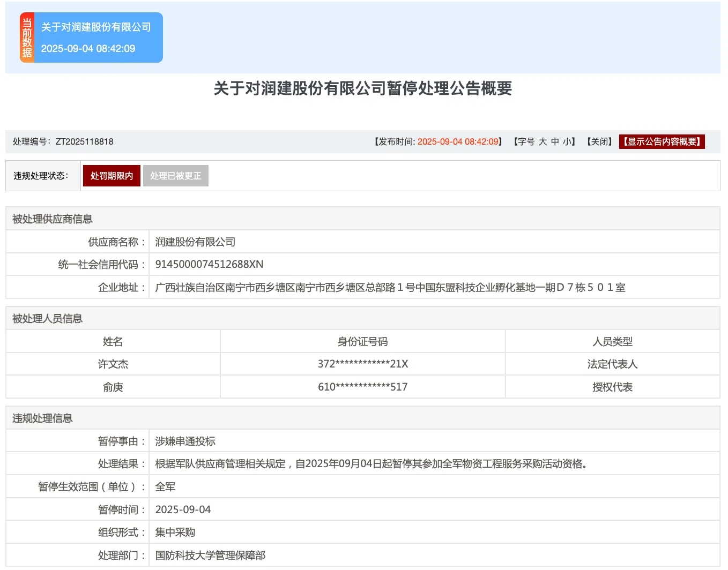Click the publish time 2025-09-04 08:42:09
Screen dimensions: 728x570
tap(458, 141)
